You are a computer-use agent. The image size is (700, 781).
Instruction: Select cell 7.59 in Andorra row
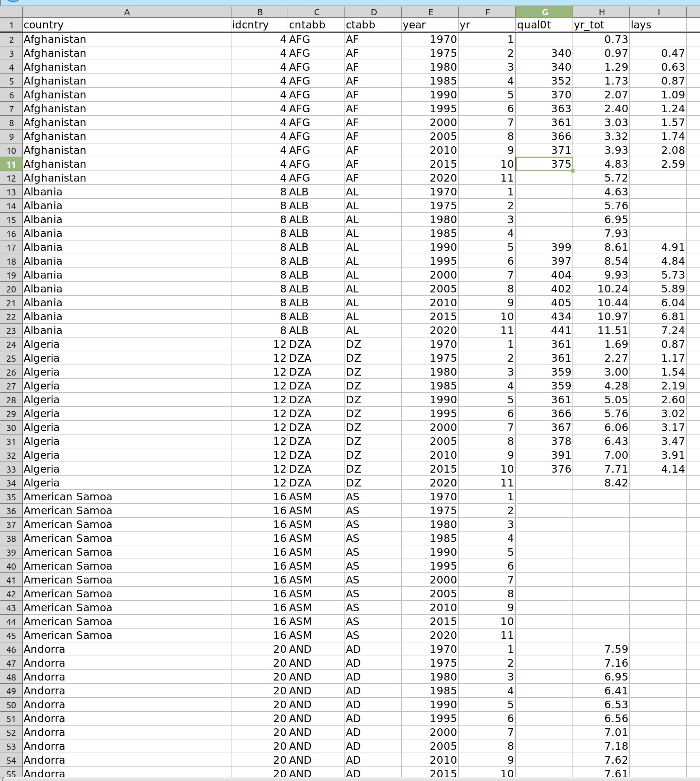(601, 649)
